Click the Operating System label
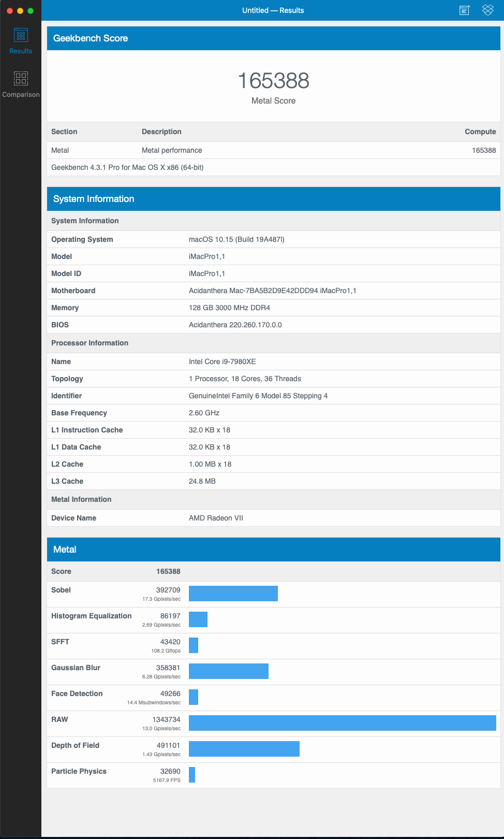 point(82,239)
